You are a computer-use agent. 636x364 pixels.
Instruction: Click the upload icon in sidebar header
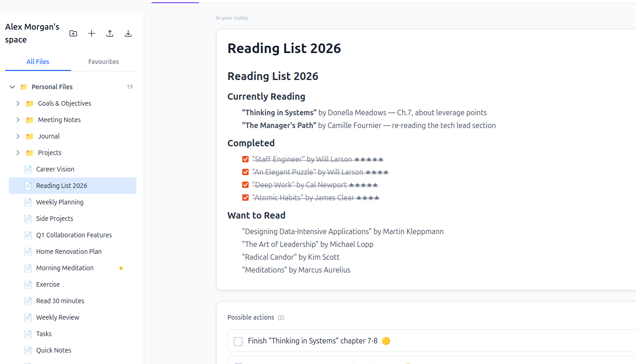click(x=110, y=33)
